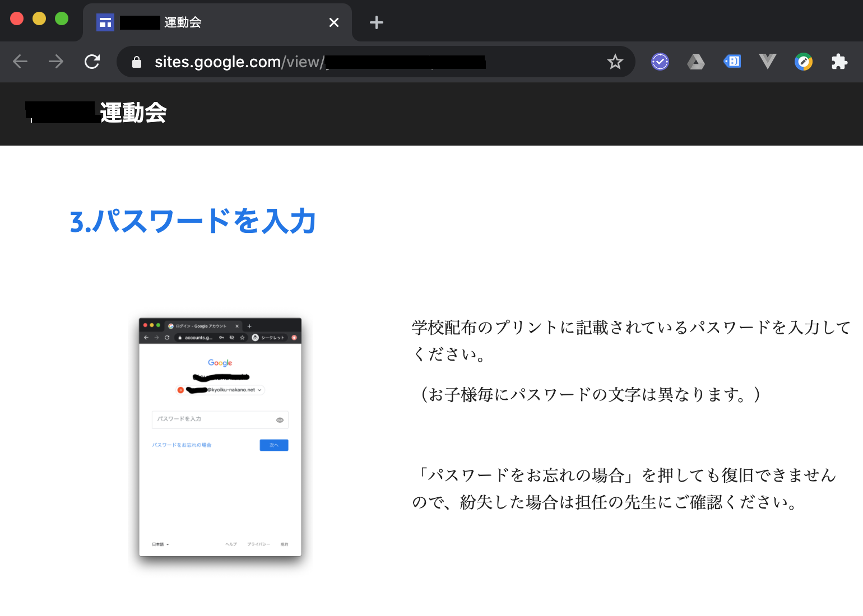The image size is (863, 616).
Task: Open a new tab with the plus button
Action: (x=376, y=22)
